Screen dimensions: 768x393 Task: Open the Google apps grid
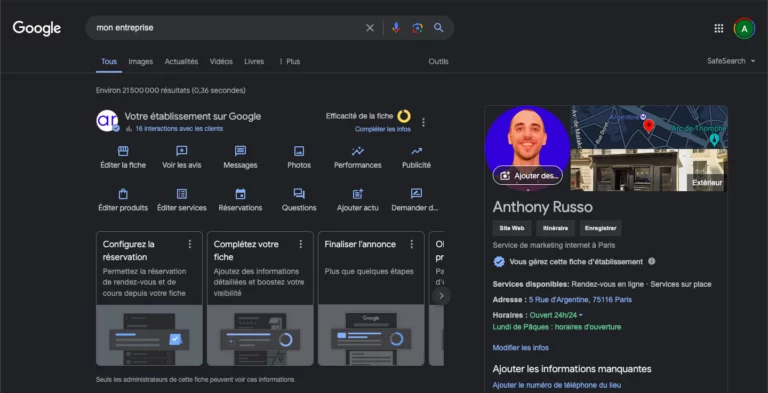[719, 28]
